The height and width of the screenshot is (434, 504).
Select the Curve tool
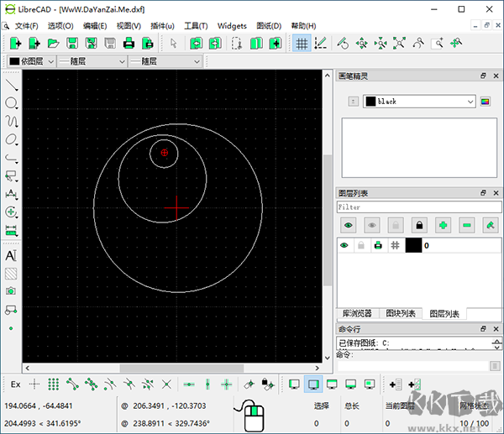pyautogui.click(x=12, y=122)
